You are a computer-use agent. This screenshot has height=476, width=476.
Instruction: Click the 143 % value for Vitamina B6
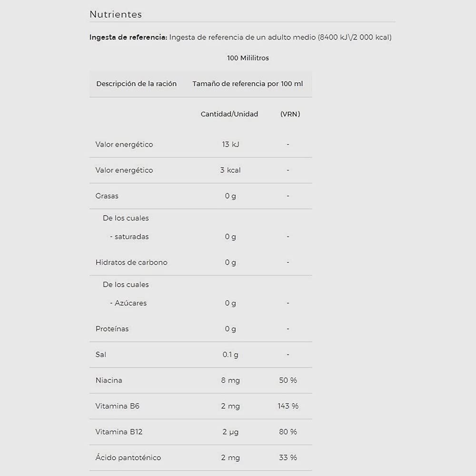pos(288,406)
